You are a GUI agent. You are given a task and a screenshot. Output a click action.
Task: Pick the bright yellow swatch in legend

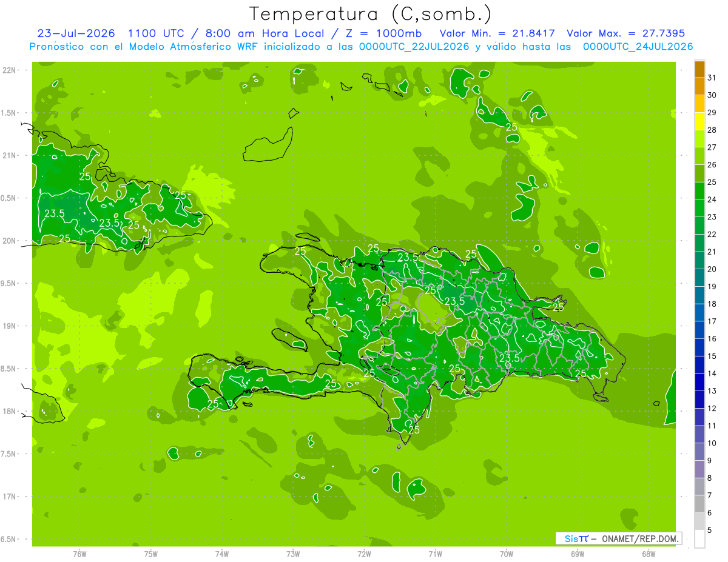click(699, 121)
